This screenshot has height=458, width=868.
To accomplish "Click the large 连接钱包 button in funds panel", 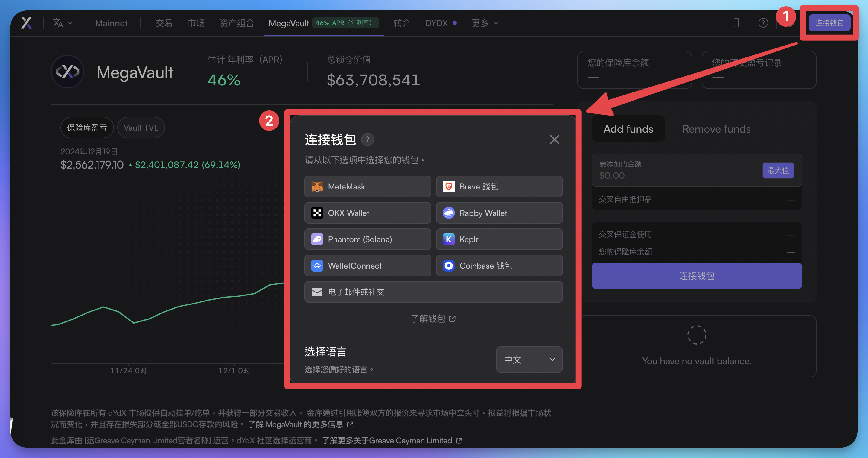I will click(x=697, y=275).
